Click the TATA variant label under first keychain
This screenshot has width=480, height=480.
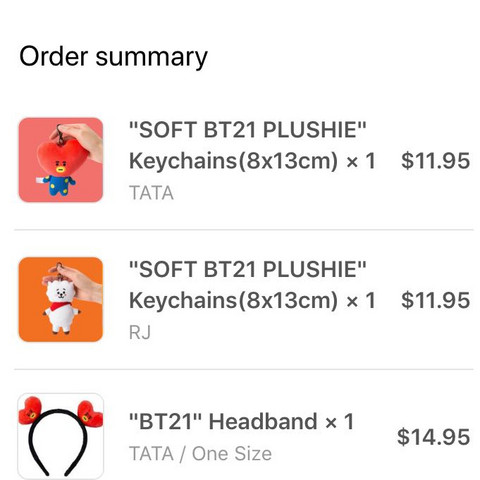151,193
